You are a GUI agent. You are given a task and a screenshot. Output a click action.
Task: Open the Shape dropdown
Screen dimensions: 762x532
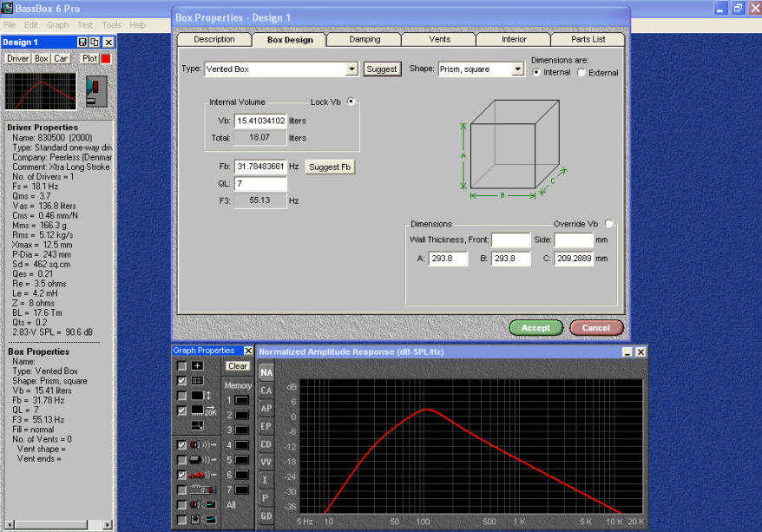pos(518,69)
